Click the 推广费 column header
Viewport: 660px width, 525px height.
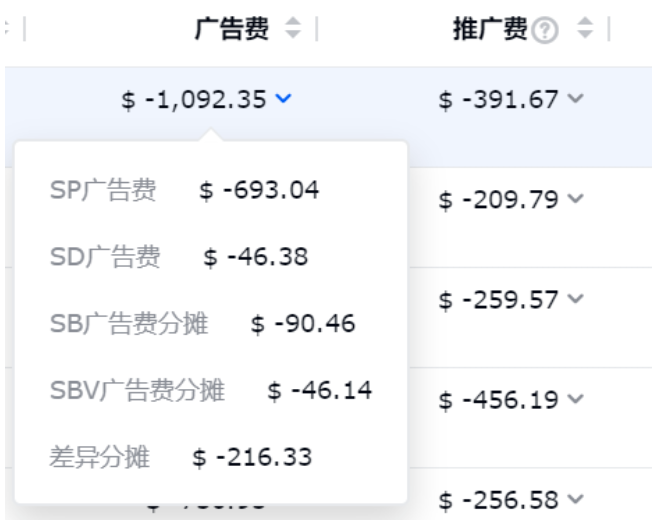[490, 29]
